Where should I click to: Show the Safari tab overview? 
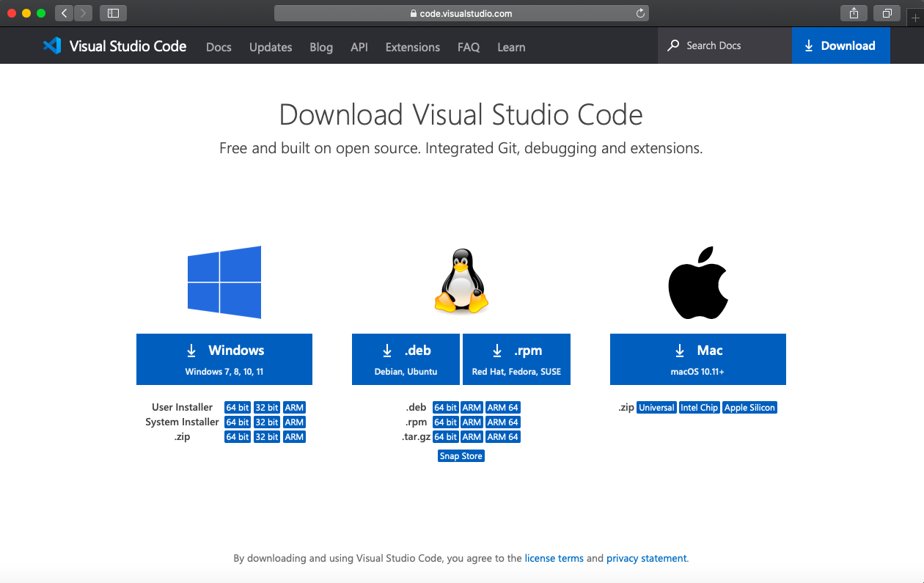887,13
